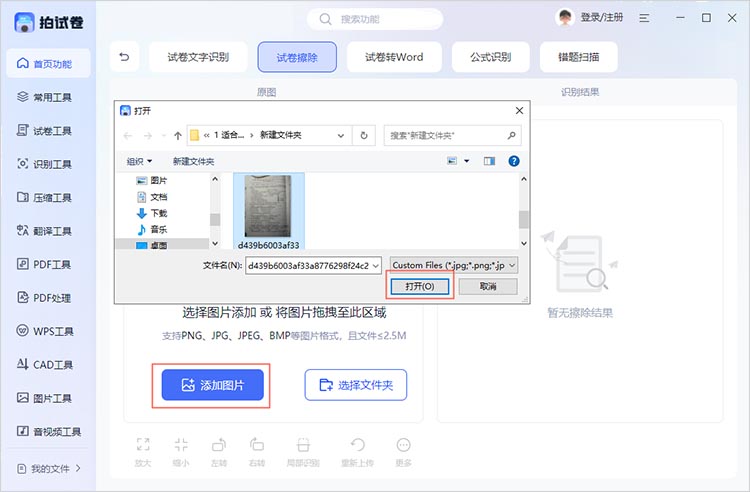750x492 pixels.
Task: Select 试卷工具 in the sidebar
Action: pyautogui.click(x=44, y=131)
